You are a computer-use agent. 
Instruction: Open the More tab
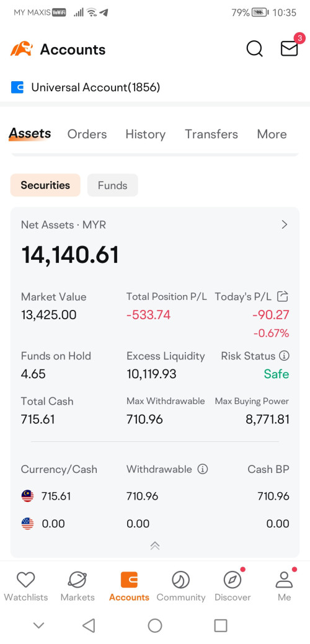[272, 135]
